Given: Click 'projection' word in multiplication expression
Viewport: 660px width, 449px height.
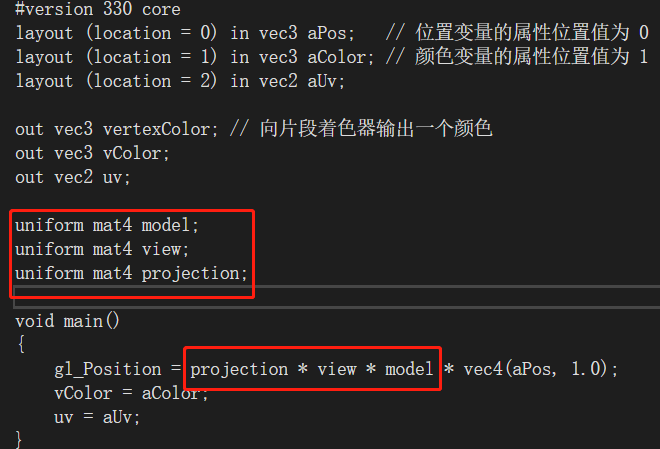Looking at the screenshot, I should [239, 369].
